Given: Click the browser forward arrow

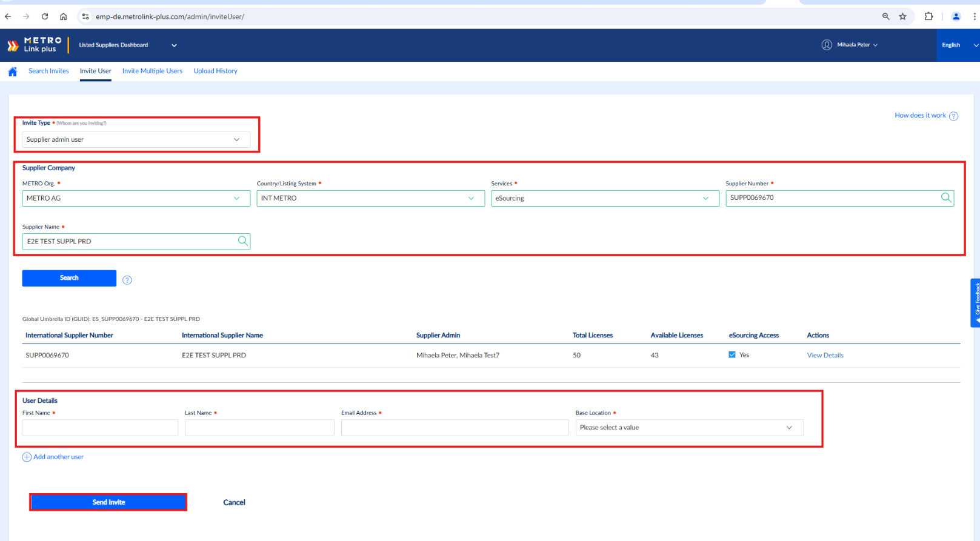Looking at the screenshot, I should tap(26, 16).
